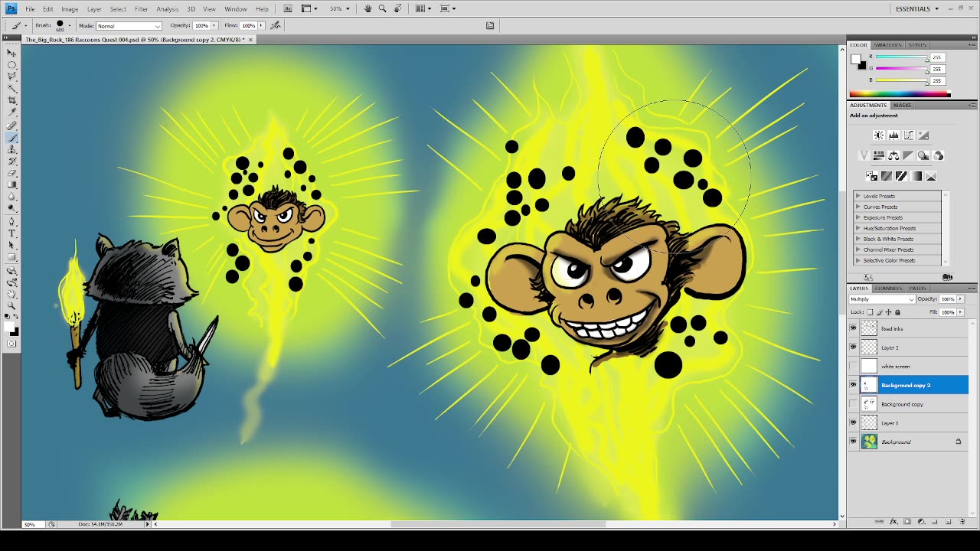This screenshot has height=551, width=980.
Task: Select the Crop tool in toolbox
Action: (11, 100)
